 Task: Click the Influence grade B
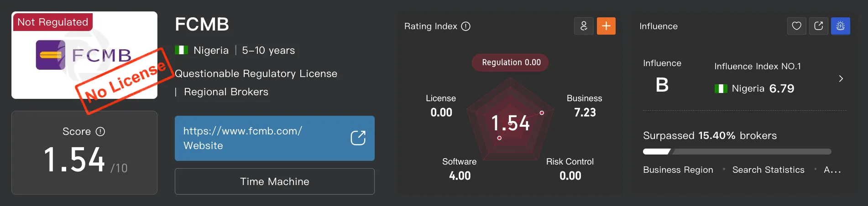click(x=662, y=85)
